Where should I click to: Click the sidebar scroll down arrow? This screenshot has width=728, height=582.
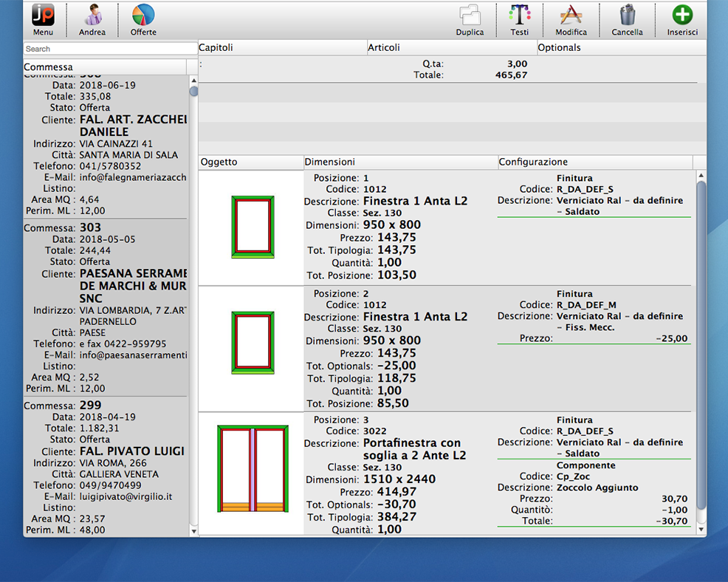pyautogui.click(x=194, y=530)
